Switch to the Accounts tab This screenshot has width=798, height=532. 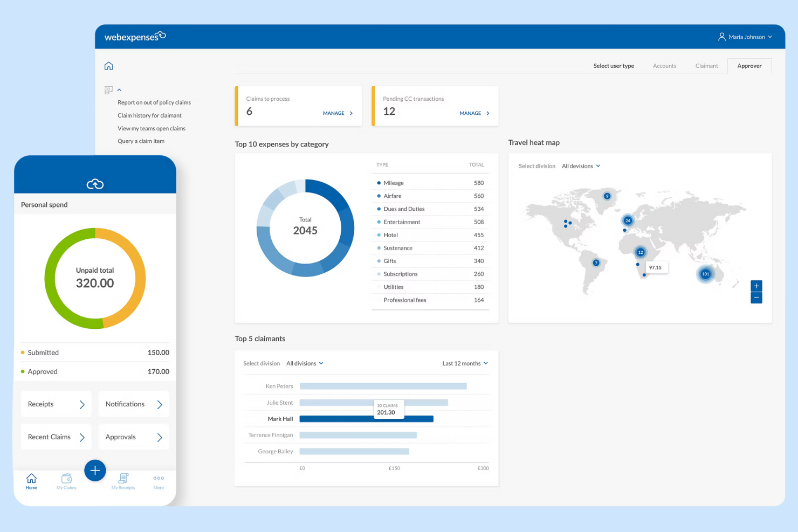coord(664,65)
